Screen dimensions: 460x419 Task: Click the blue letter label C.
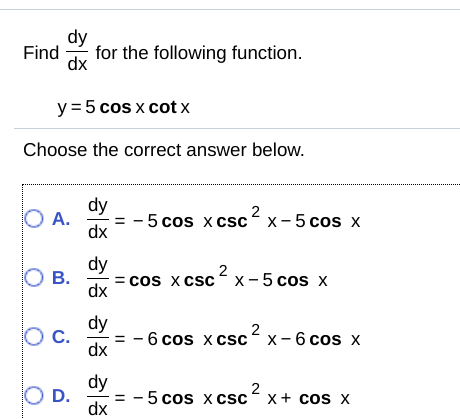click(x=61, y=337)
